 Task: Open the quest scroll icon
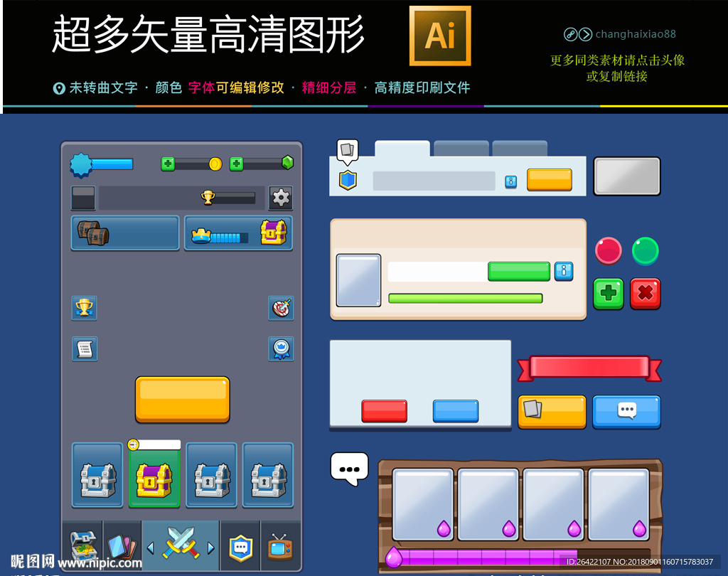pos(85,349)
